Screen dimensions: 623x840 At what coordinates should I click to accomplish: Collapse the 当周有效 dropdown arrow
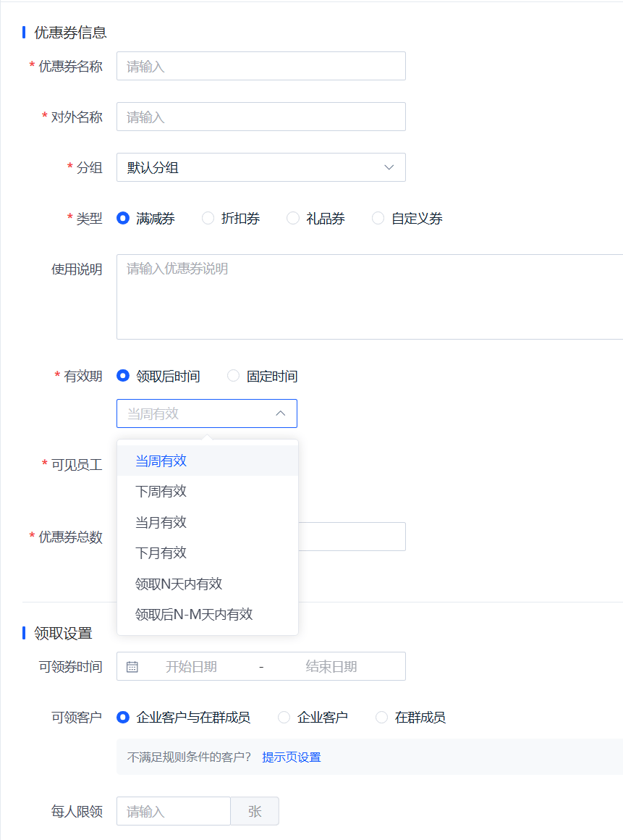pyautogui.click(x=281, y=413)
